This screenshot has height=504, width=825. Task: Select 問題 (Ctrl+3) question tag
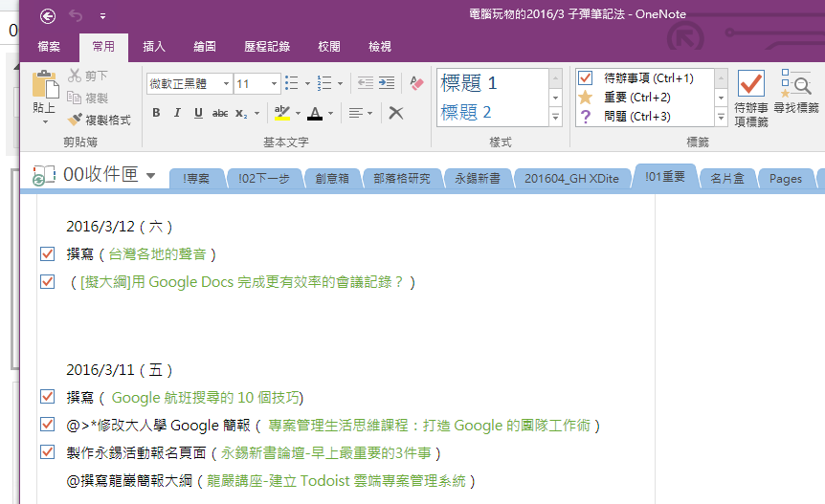point(645,116)
